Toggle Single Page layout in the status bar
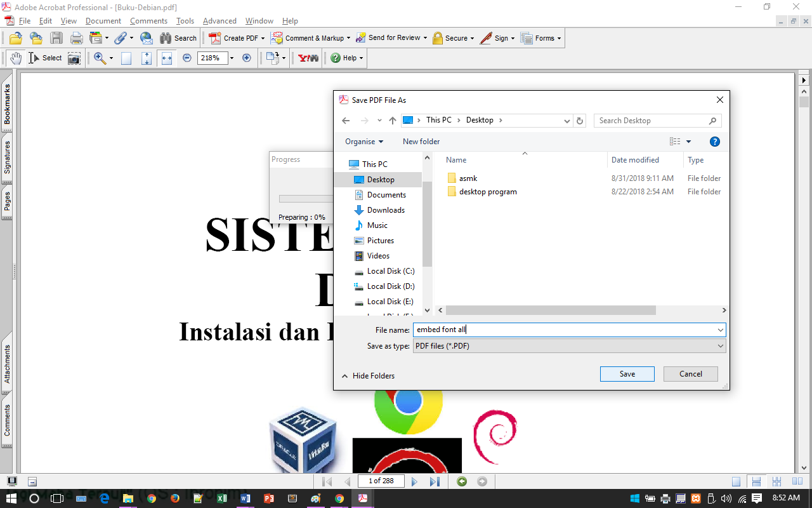This screenshot has width=812, height=508. (x=737, y=481)
